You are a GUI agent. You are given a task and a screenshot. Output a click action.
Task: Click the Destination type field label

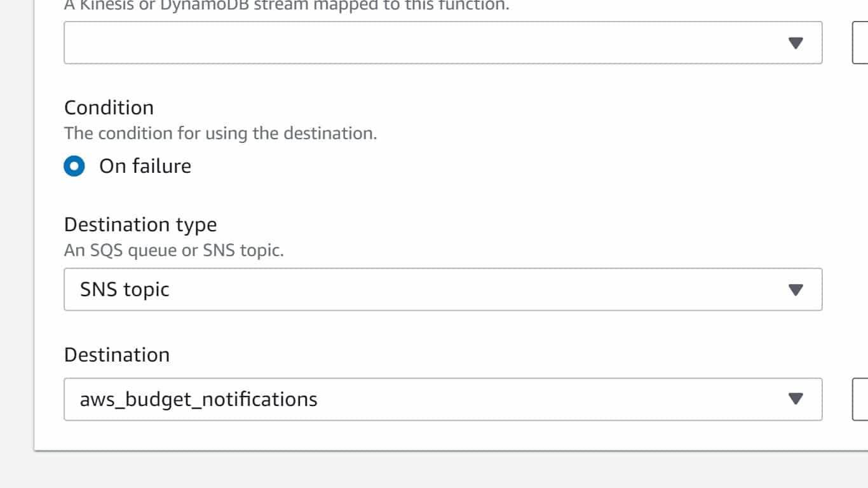pyautogui.click(x=140, y=224)
